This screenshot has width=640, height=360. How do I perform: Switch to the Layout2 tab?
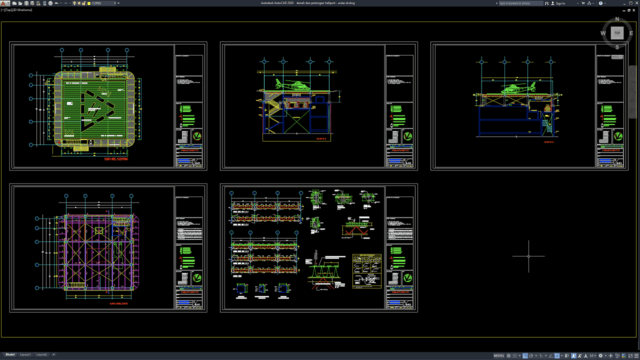[x=42, y=355]
